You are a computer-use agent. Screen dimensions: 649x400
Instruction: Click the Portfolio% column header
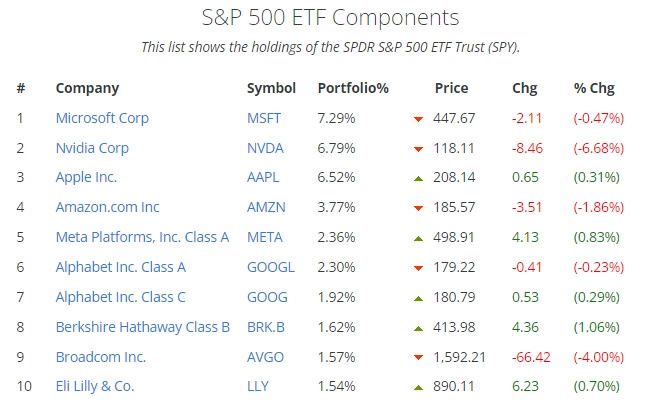click(353, 88)
